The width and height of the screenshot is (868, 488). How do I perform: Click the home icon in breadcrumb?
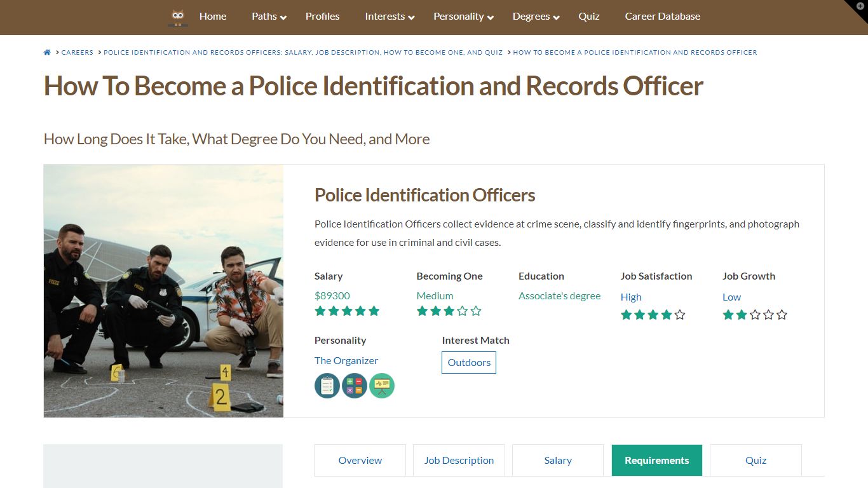(47, 53)
